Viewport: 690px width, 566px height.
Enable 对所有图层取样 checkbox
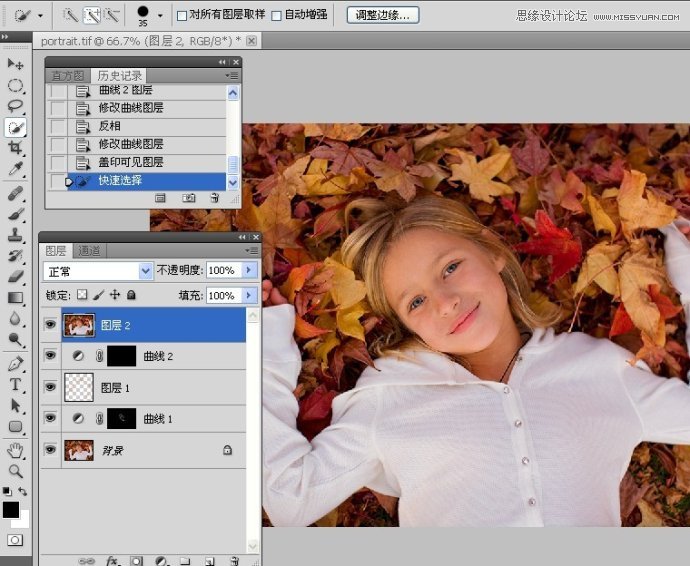pos(181,16)
